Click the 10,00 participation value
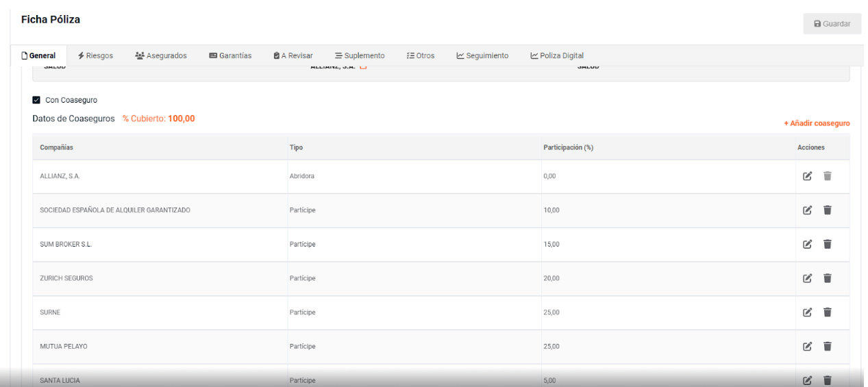Screen dimensions: 868x387 click(551, 210)
